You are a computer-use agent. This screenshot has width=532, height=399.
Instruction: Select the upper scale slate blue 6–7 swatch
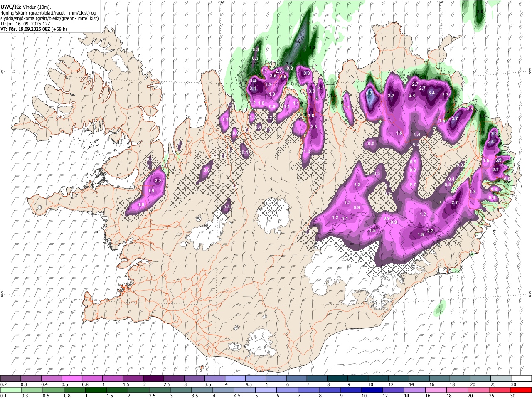tap(297, 379)
